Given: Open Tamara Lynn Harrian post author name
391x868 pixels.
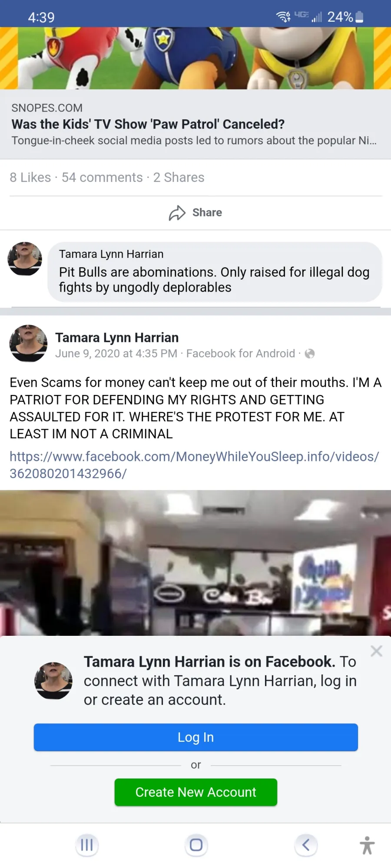Looking at the screenshot, I should coord(117,338).
